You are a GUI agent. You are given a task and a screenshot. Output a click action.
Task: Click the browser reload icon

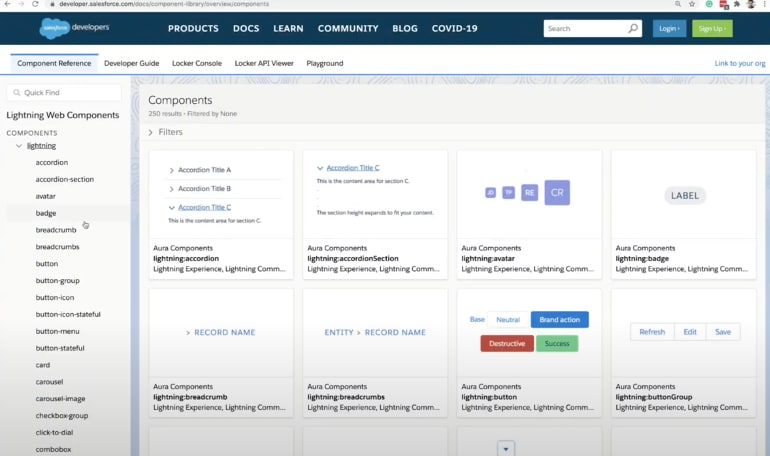point(35,4)
